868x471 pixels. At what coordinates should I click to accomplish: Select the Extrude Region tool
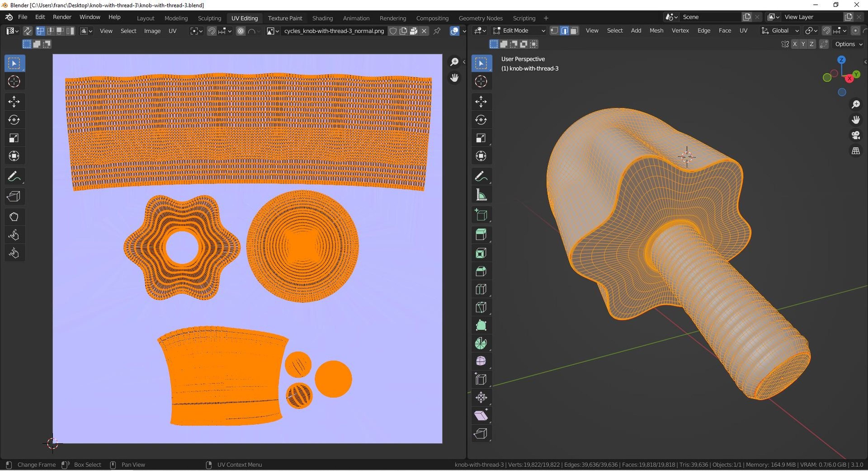pos(481,235)
